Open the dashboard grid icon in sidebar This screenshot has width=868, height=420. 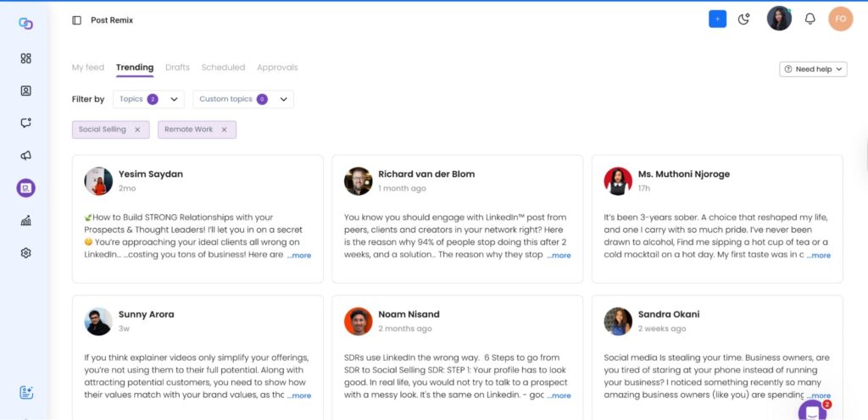pos(25,58)
